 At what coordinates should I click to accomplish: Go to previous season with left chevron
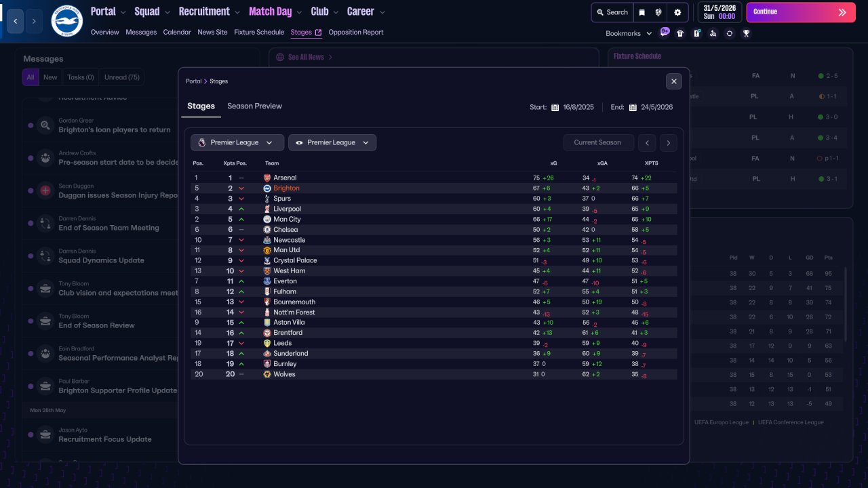(x=648, y=142)
